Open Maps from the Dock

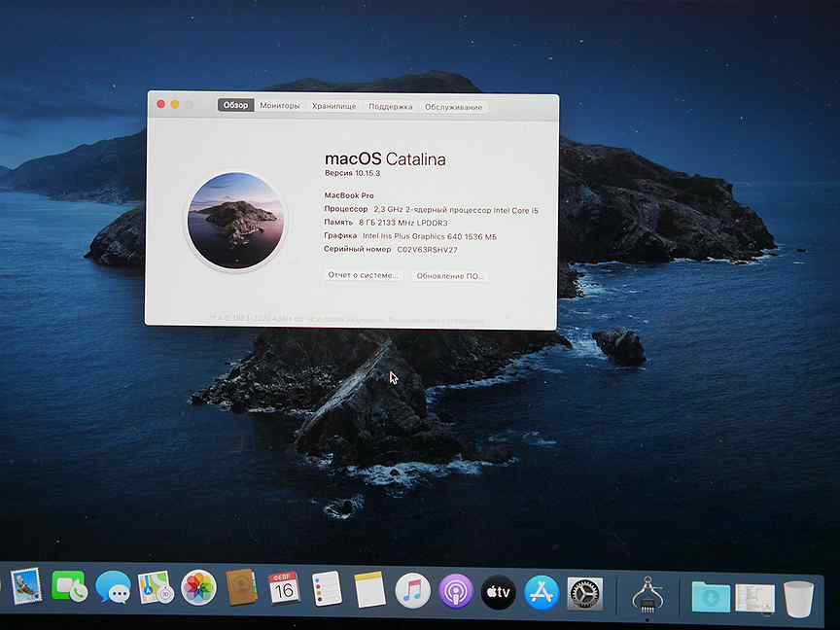tap(156, 587)
